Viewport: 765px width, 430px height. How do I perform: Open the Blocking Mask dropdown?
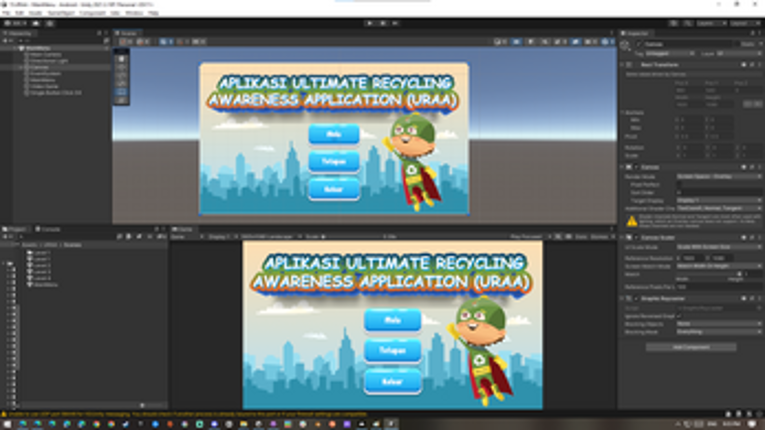(719, 332)
